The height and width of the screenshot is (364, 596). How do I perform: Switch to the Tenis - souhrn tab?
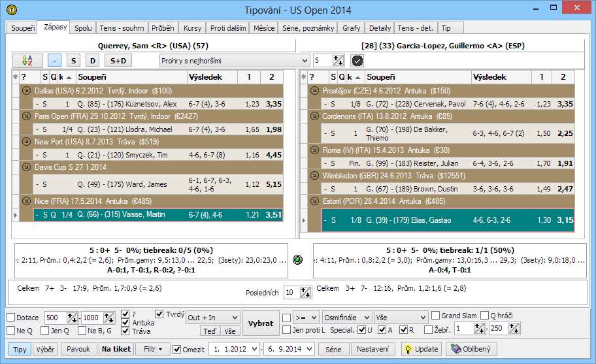122,28
